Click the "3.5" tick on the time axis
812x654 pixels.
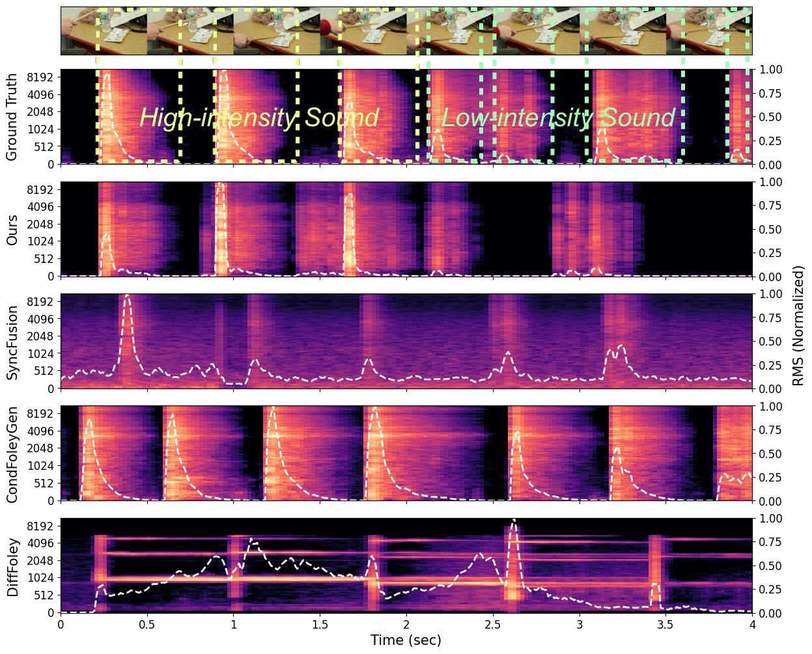(665, 623)
